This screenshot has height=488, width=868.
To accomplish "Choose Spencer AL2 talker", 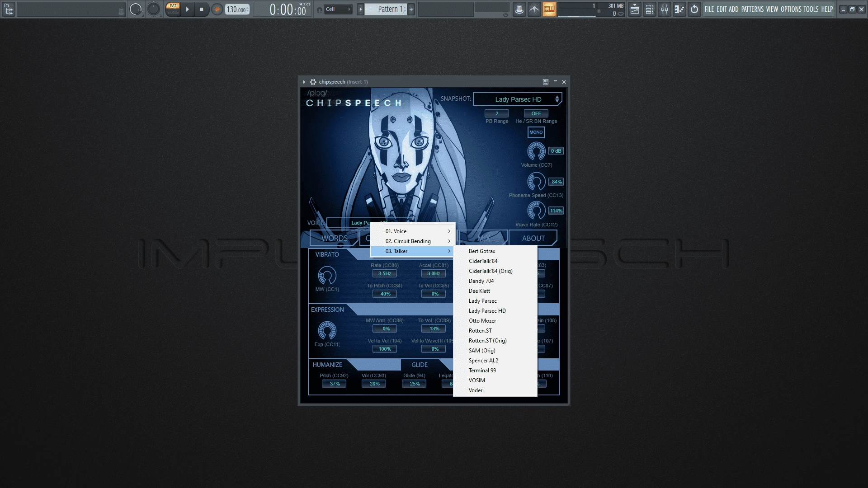I will (495, 361).
